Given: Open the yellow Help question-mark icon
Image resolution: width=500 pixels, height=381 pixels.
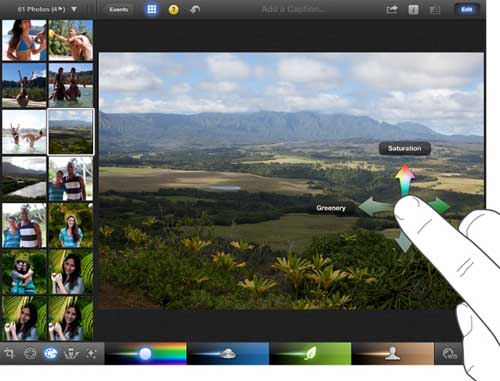Looking at the screenshot, I should [173, 9].
